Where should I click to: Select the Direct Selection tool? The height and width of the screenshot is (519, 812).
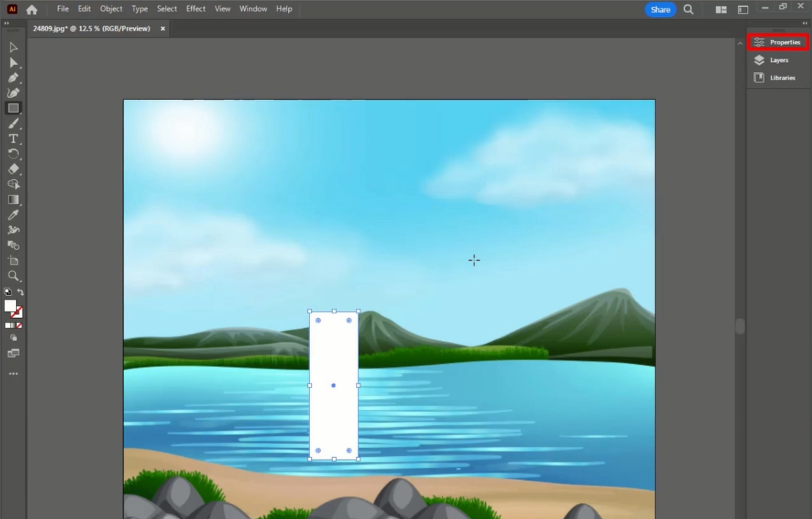coord(13,63)
